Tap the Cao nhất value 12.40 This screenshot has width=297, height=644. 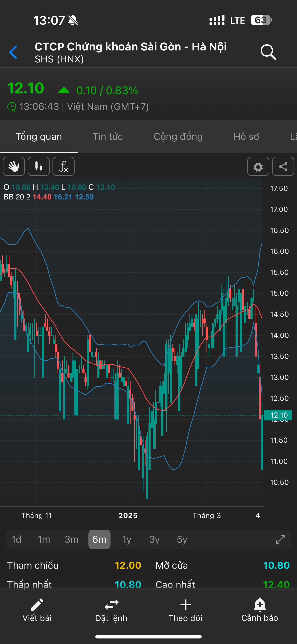(277, 585)
